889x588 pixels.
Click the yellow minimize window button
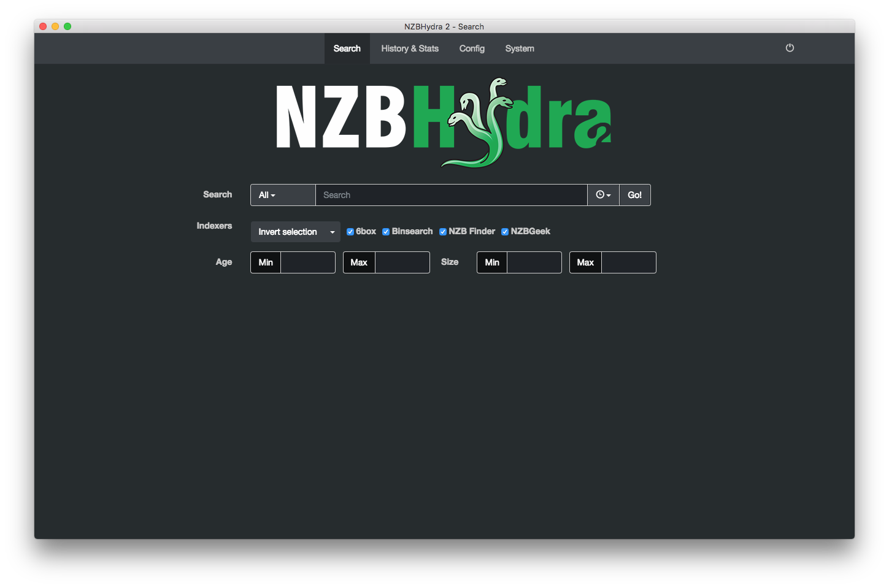click(55, 26)
